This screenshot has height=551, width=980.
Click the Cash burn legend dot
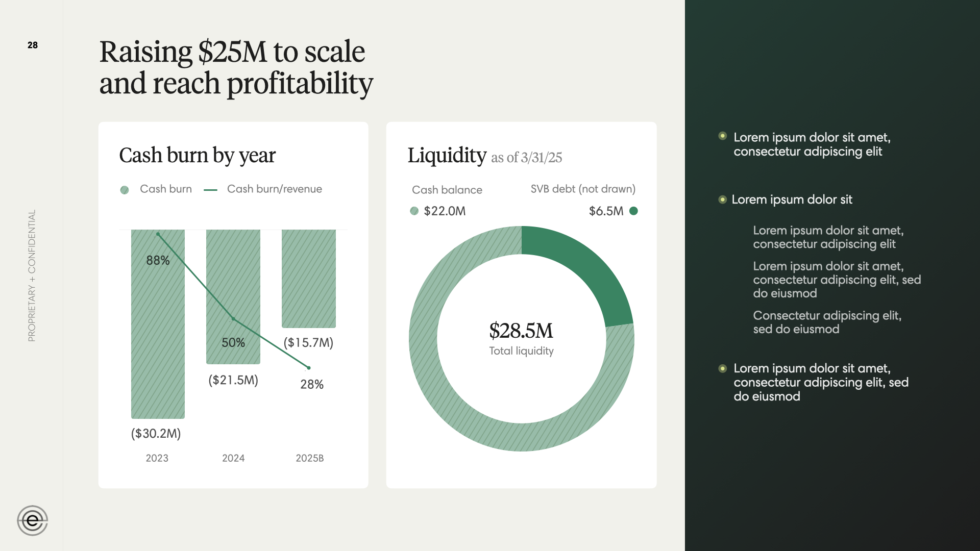[125, 190]
